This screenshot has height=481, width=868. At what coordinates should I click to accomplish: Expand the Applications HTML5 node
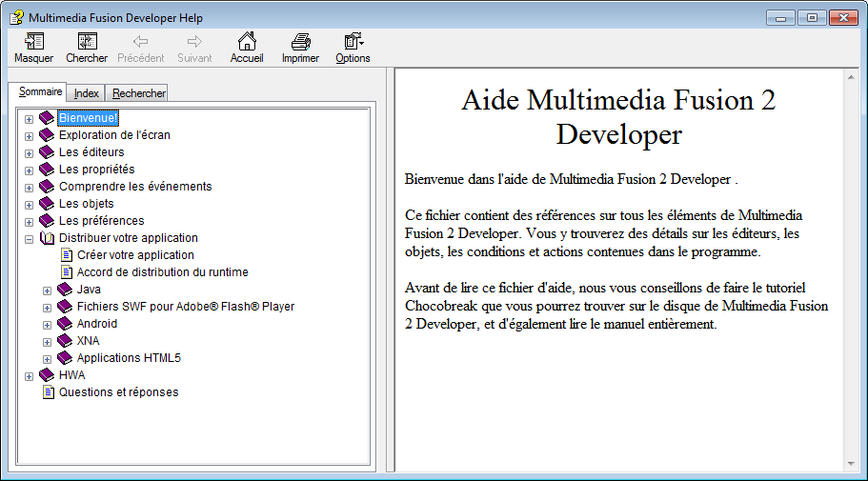pos(47,359)
